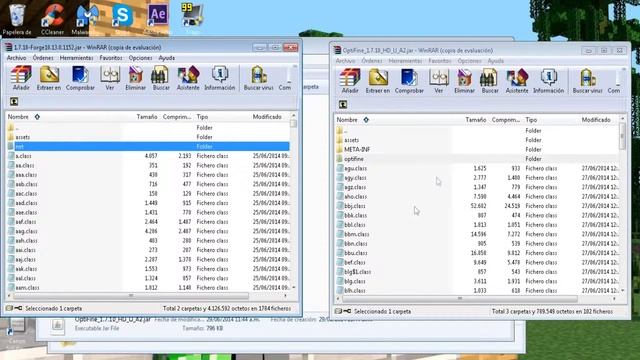Click Buscar icon in OptiFine window
The height and width of the screenshot is (360, 640).
[490, 81]
